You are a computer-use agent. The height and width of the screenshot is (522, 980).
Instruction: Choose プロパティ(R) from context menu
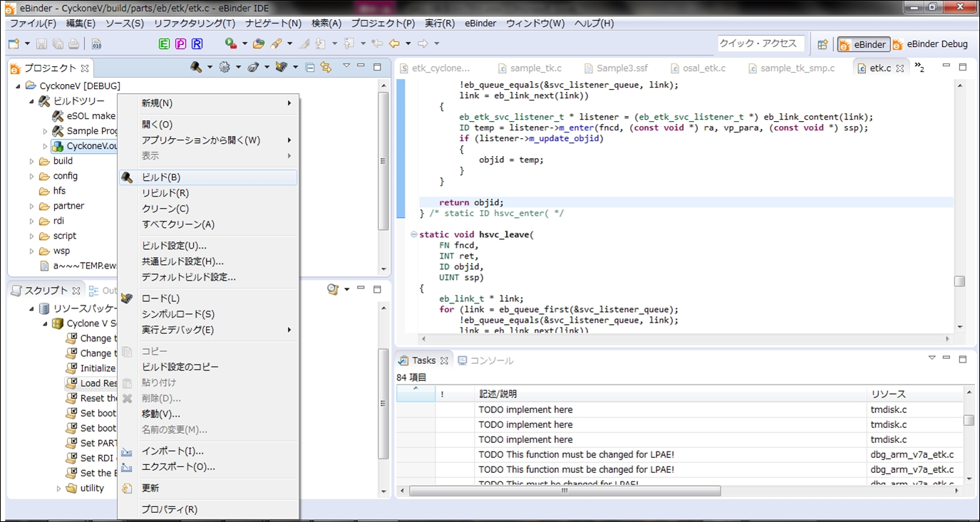pos(169,509)
